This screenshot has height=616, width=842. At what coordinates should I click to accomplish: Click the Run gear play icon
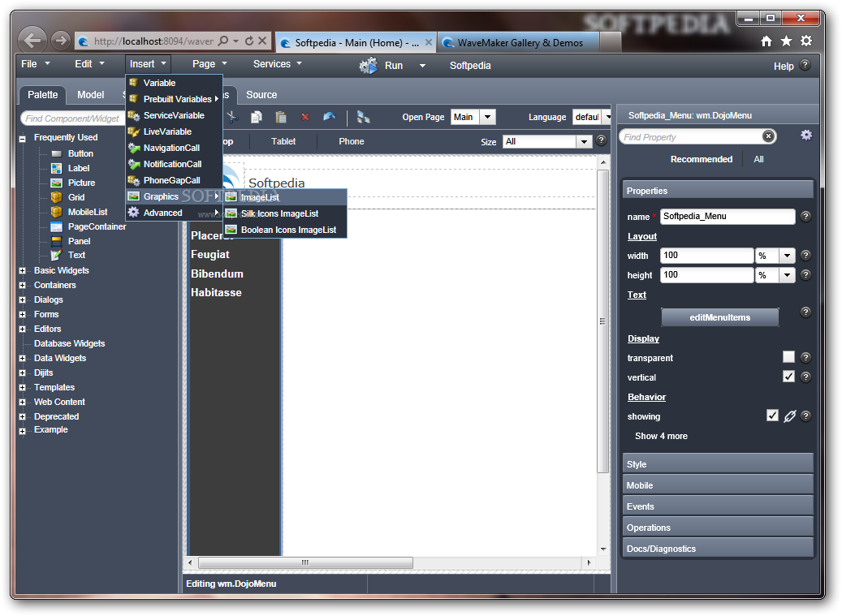[x=369, y=66]
